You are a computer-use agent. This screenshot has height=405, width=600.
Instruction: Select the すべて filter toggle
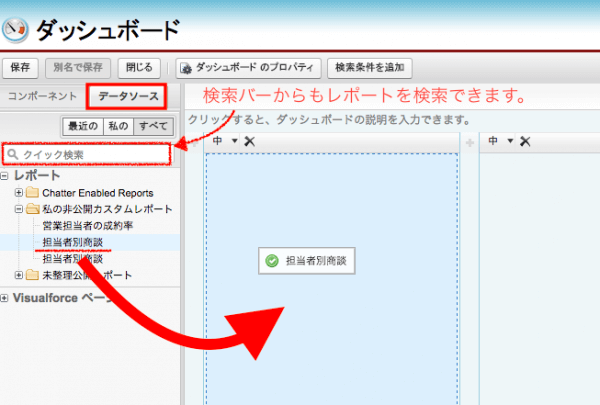pyautogui.click(x=153, y=126)
